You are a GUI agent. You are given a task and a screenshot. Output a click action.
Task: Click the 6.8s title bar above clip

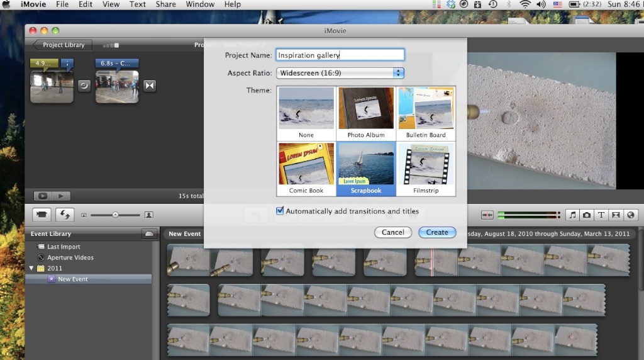tap(117, 64)
